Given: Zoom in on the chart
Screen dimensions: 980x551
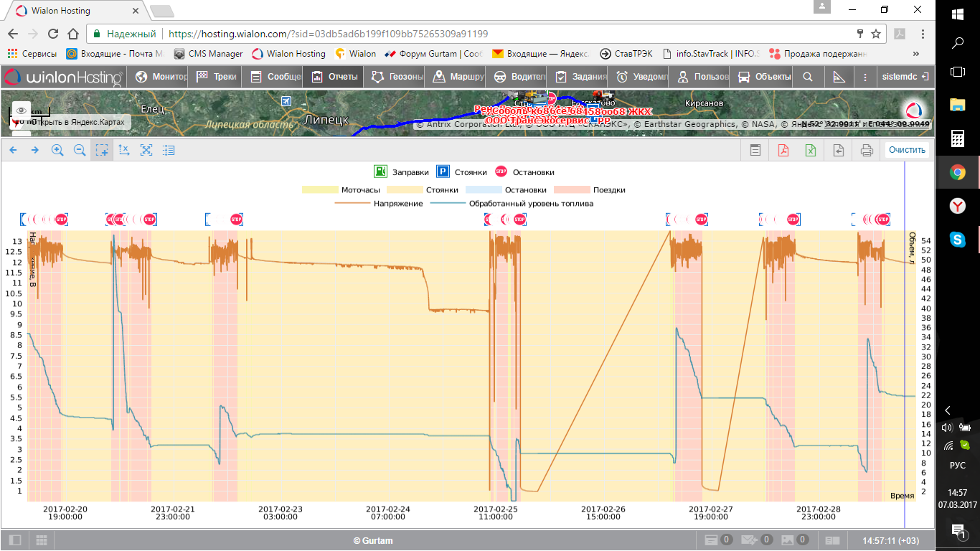Looking at the screenshot, I should 57,150.
